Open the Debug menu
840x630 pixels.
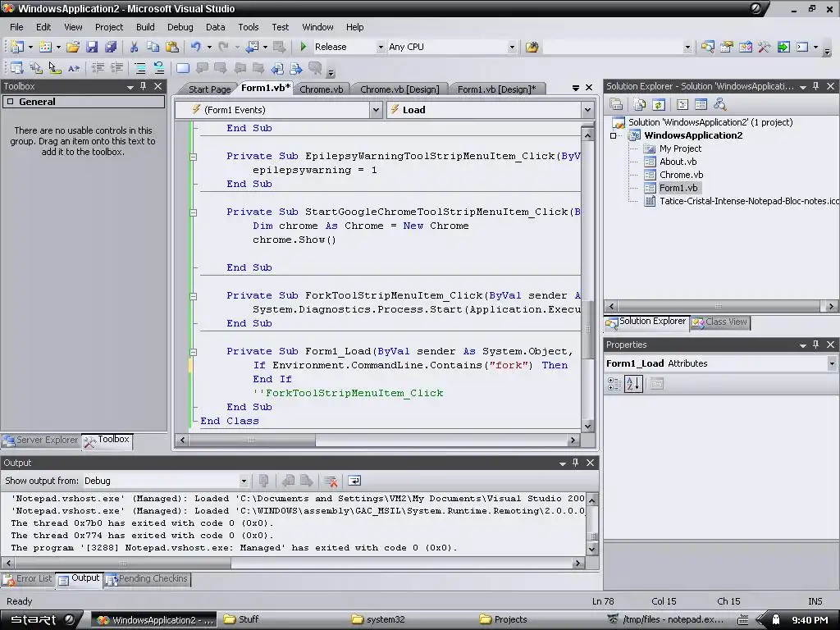180,27
